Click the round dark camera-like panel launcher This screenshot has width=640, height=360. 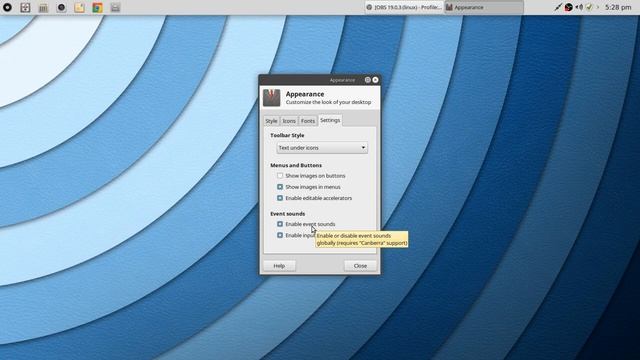click(x=61, y=7)
